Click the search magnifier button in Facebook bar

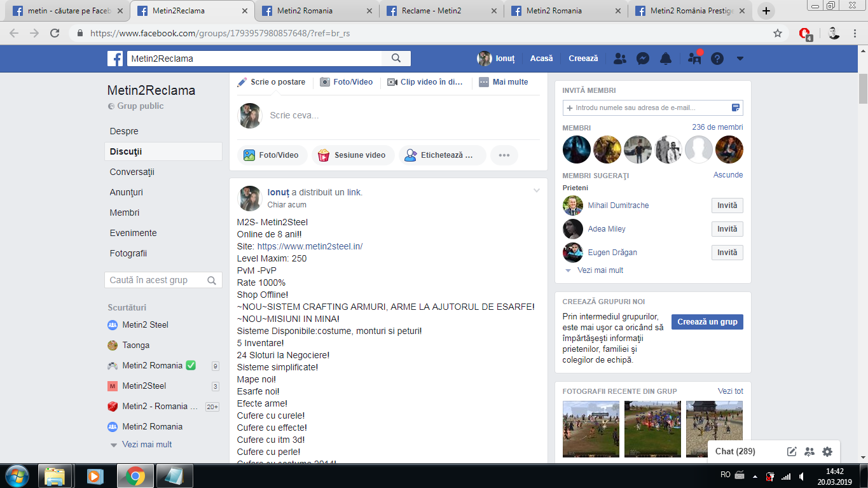(x=396, y=59)
